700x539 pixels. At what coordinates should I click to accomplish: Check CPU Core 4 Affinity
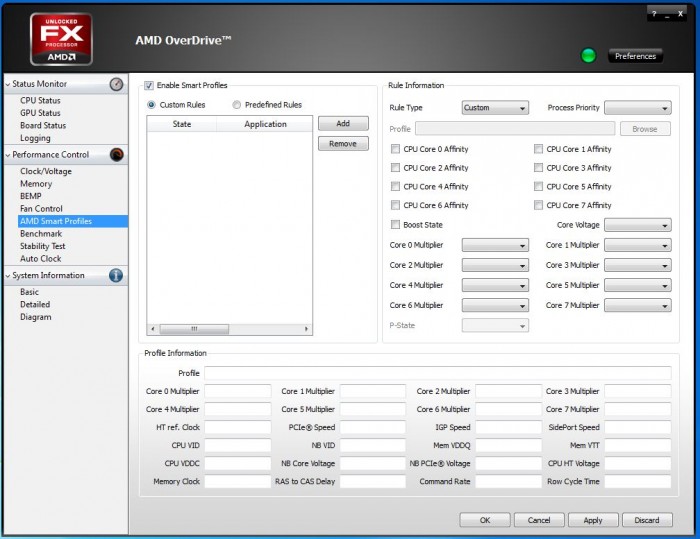coord(395,186)
